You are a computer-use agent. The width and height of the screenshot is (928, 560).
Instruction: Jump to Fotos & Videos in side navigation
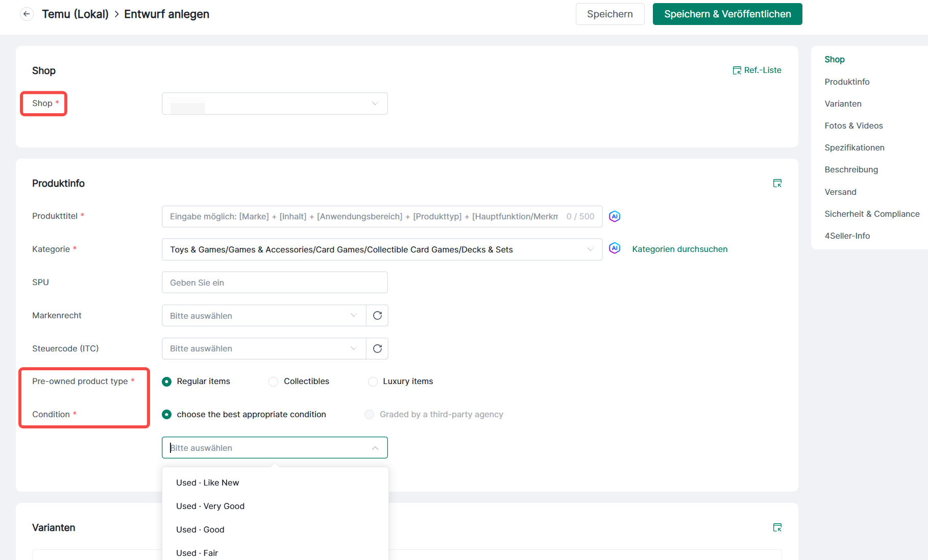(x=853, y=125)
